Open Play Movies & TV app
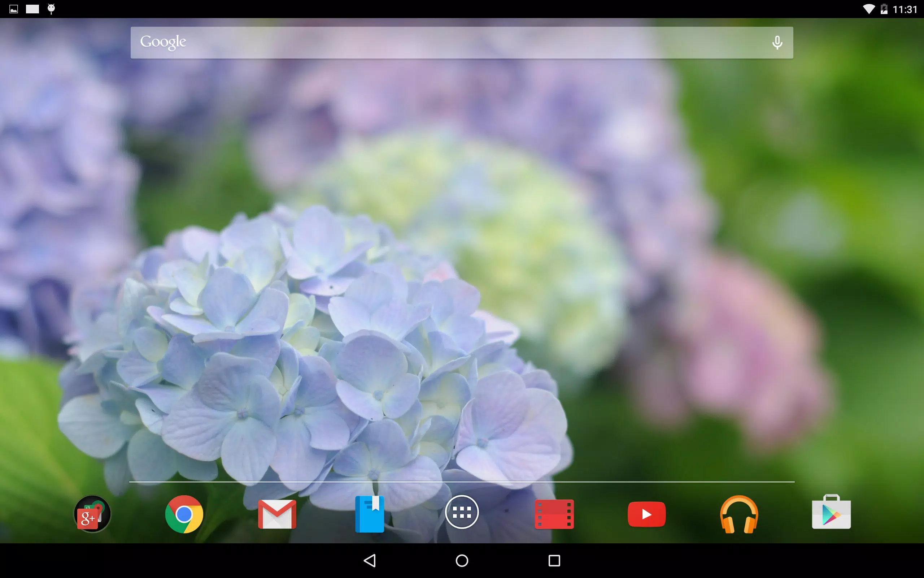Viewport: 924px width, 578px height. tap(554, 514)
